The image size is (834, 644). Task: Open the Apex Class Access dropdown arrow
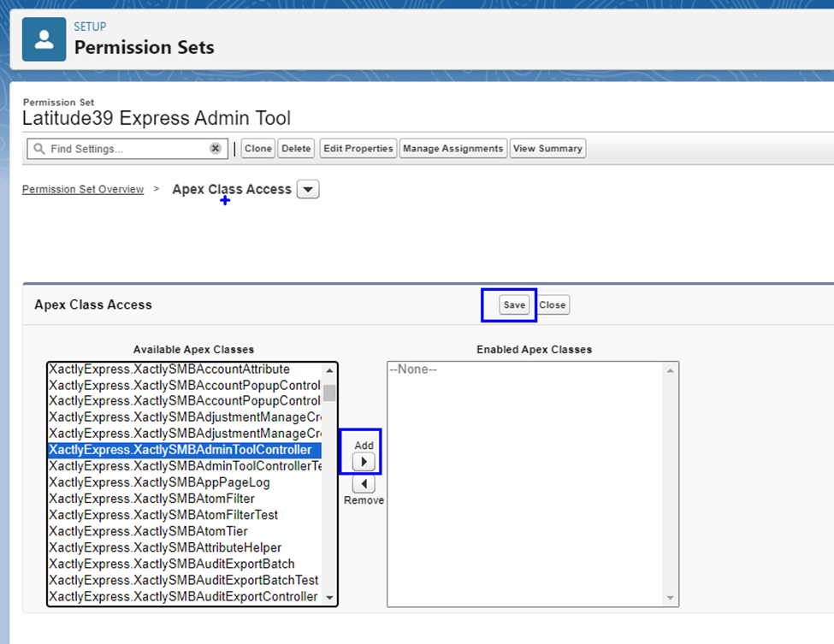click(308, 189)
